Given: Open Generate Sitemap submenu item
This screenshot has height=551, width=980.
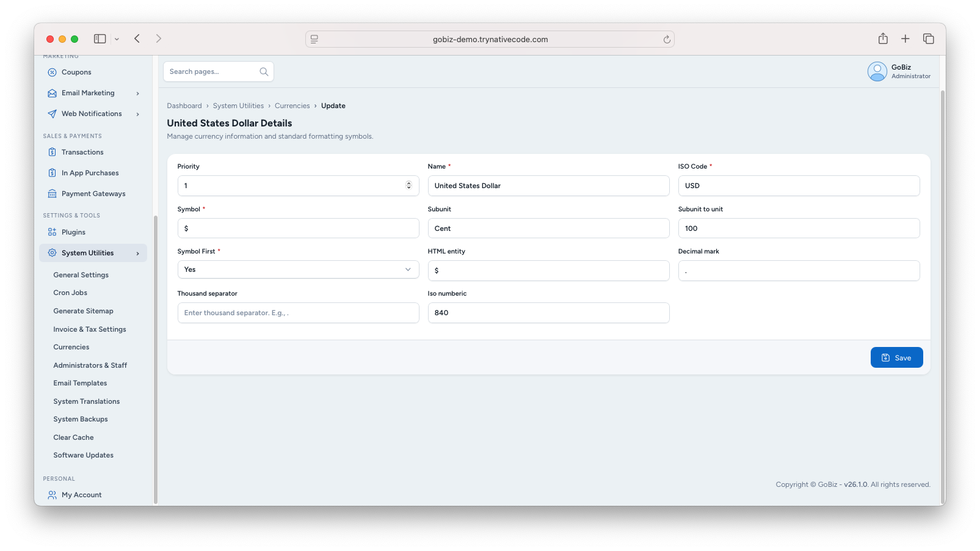Looking at the screenshot, I should (x=83, y=311).
